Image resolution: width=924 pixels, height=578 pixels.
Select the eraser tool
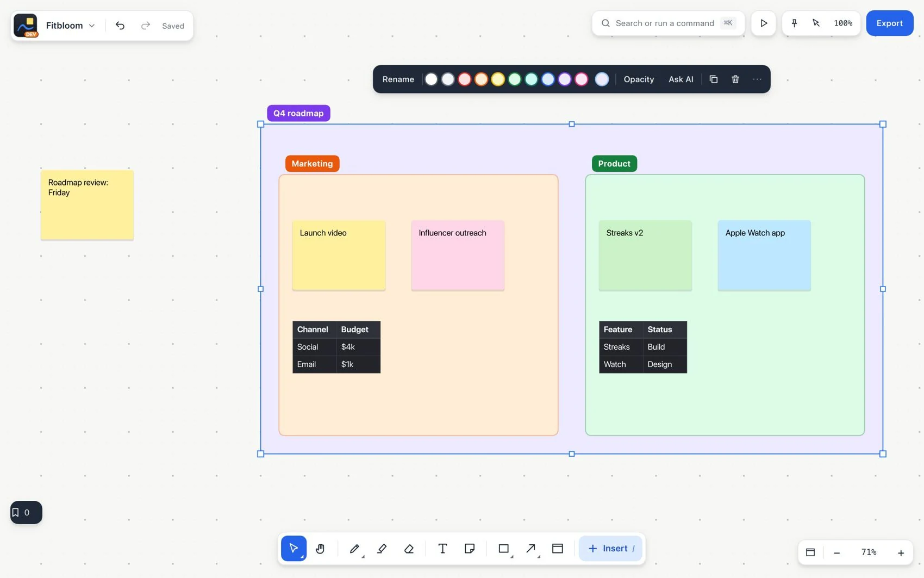point(409,548)
